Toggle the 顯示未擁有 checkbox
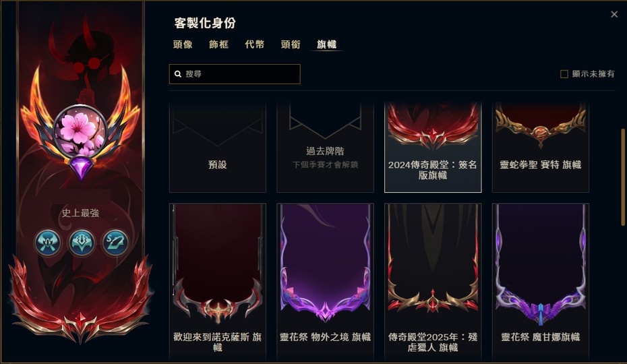The width and height of the screenshot is (627, 364). 564,74
